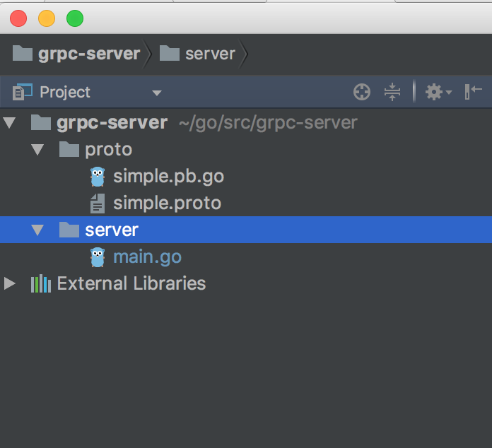Click the Project view icon in panel header
492x448 pixels.
pyautogui.click(x=23, y=92)
